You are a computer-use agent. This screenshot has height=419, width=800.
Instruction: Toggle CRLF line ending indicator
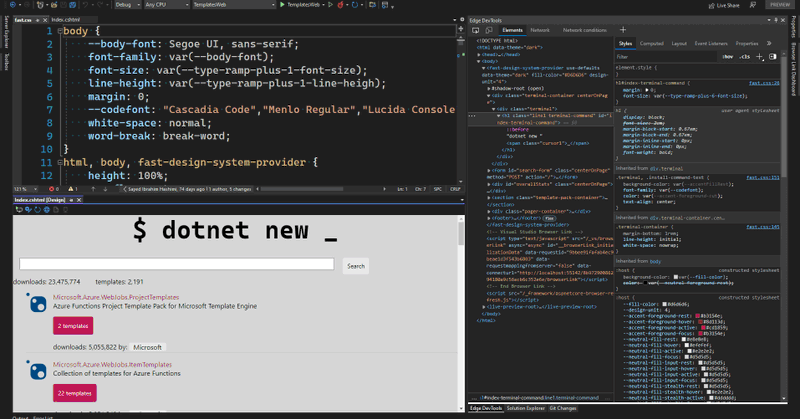455,189
